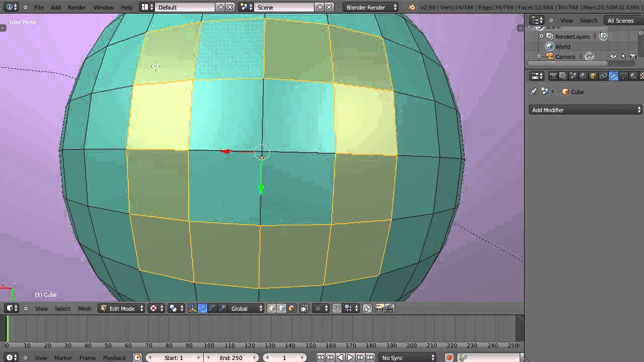Open the material properties sphere tab

tap(633, 76)
